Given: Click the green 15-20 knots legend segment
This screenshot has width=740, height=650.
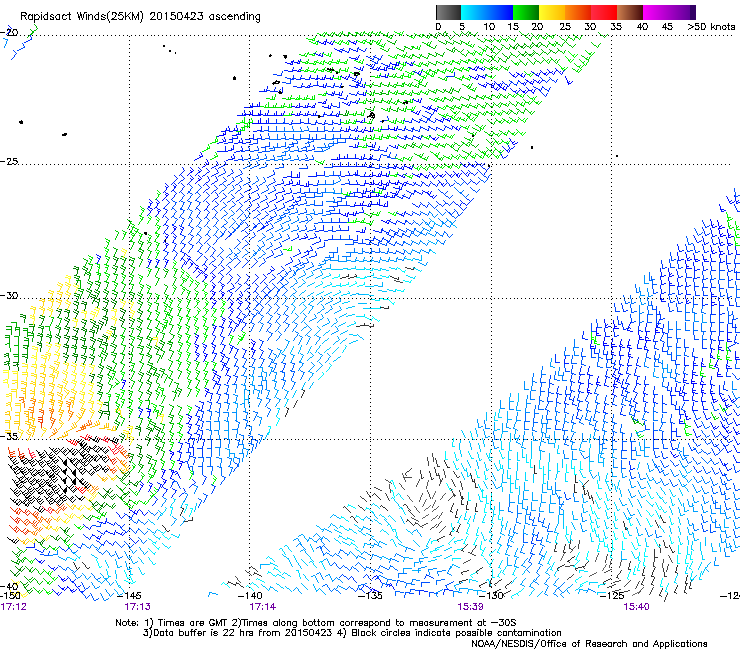Looking at the screenshot, I should 526,12.
